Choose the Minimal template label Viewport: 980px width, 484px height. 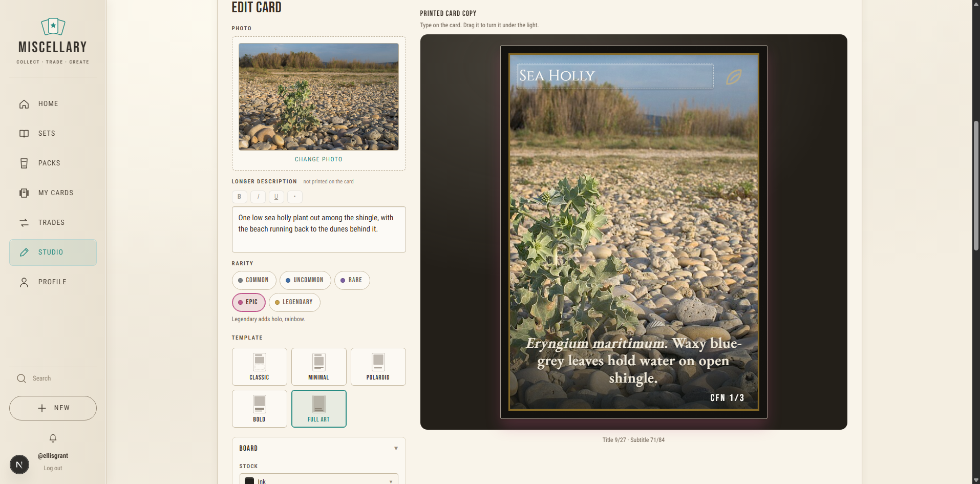point(318,377)
